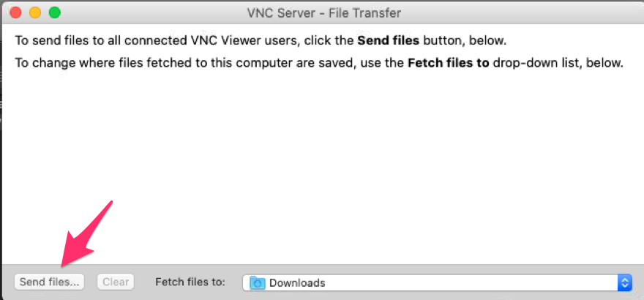Zoom the window using the green button
Image resolution: width=644 pixels, height=300 pixels.
pyautogui.click(x=55, y=12)
